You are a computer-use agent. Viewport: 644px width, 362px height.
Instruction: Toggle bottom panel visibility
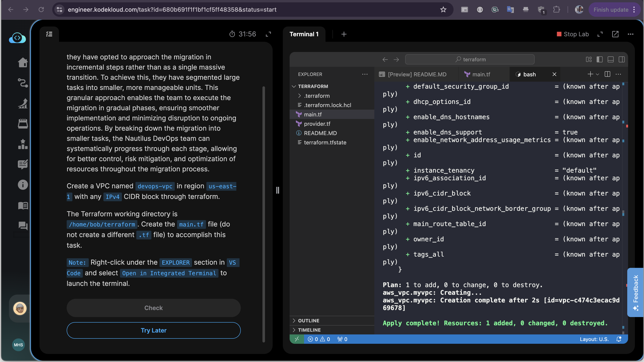(610, 59)
